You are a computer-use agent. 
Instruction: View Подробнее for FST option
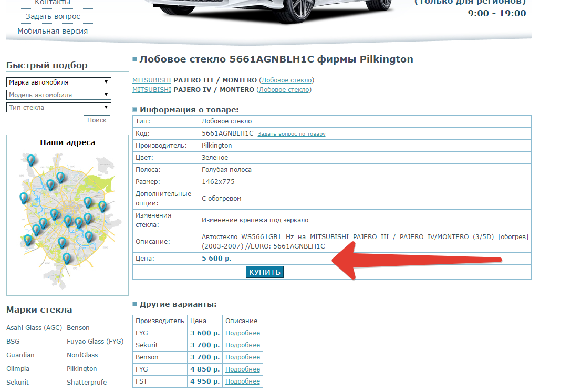click(242, 381)
